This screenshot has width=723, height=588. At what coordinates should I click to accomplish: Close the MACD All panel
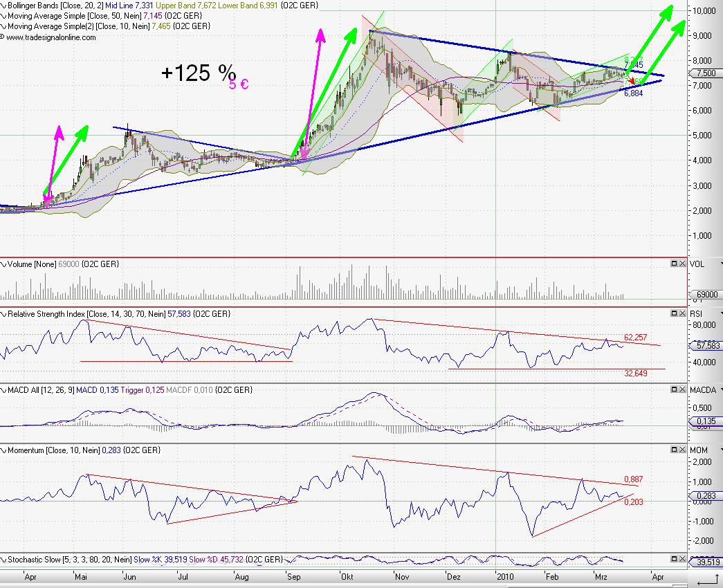click(682, 391)
